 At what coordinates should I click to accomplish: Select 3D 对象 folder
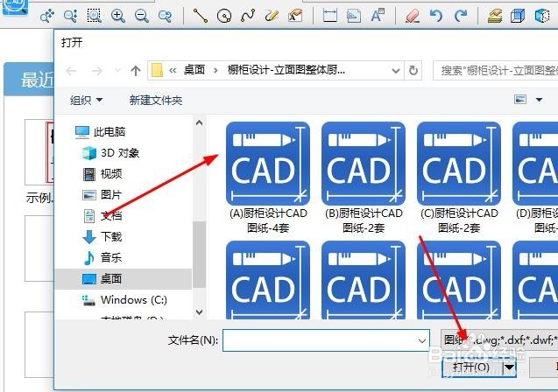tap(110, 153)
